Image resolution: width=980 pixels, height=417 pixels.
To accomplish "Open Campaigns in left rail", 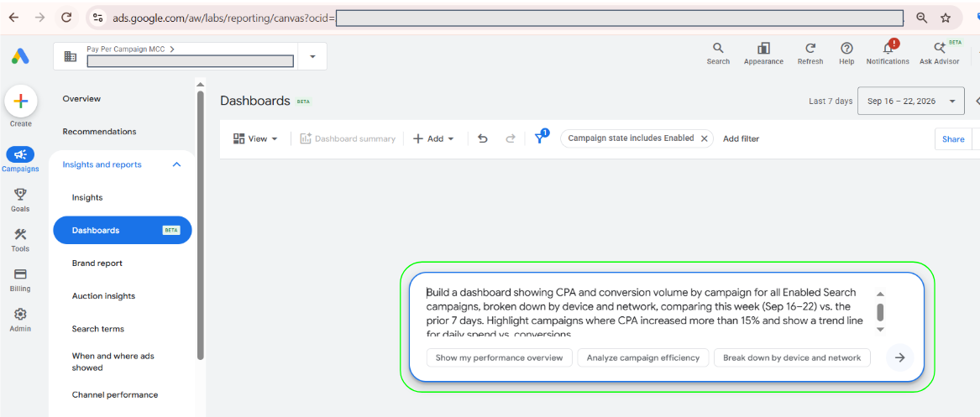I will click(21, 159).
